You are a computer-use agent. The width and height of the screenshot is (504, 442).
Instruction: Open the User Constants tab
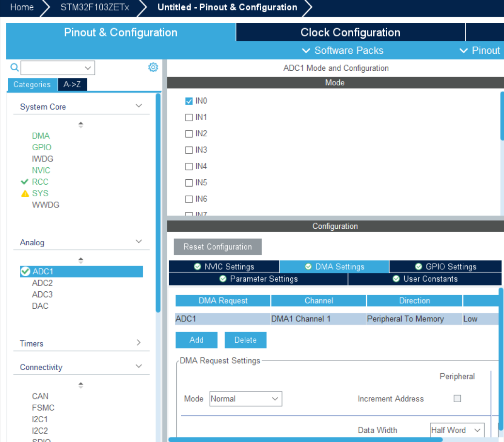[x=425, y=279]
